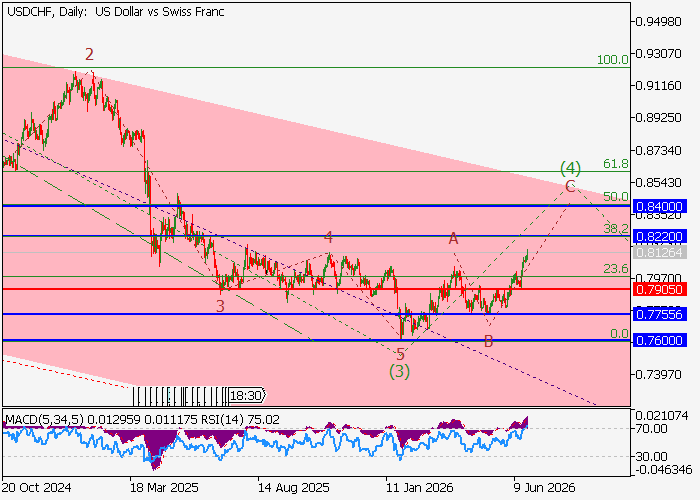The width and height of the screenshot is (700, 500).
Task: Click the '18 Mar 2025' date label
Action: pyautogui.click(x=164, y=487)
